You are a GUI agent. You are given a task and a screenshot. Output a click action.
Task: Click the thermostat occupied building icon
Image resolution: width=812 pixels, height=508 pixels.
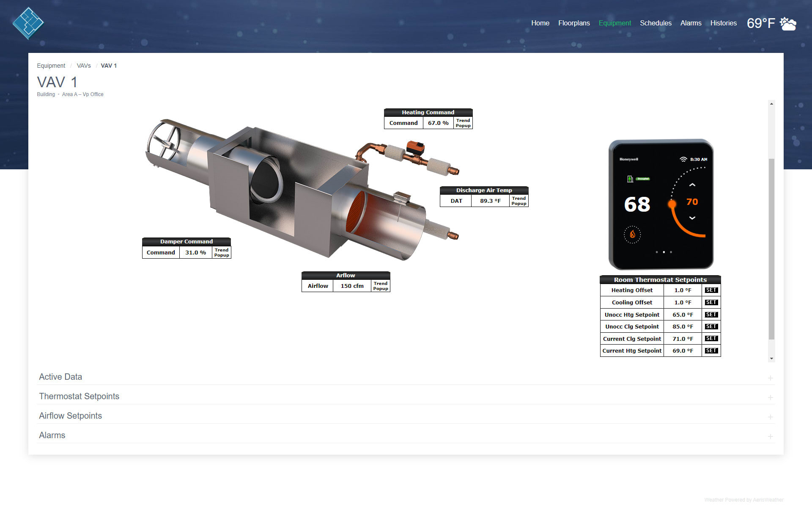click(630, 179)
